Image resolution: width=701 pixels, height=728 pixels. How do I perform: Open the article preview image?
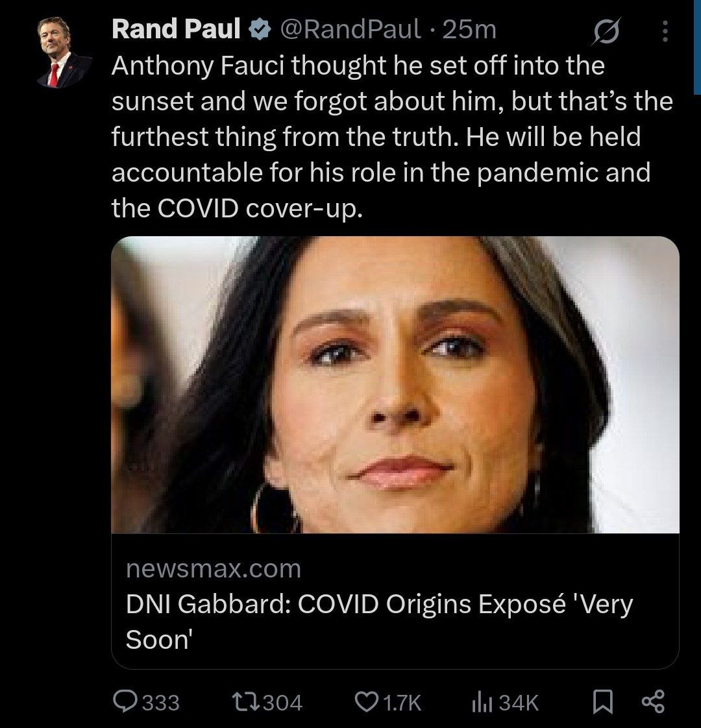pyautogui.click(x=395, y=384)
